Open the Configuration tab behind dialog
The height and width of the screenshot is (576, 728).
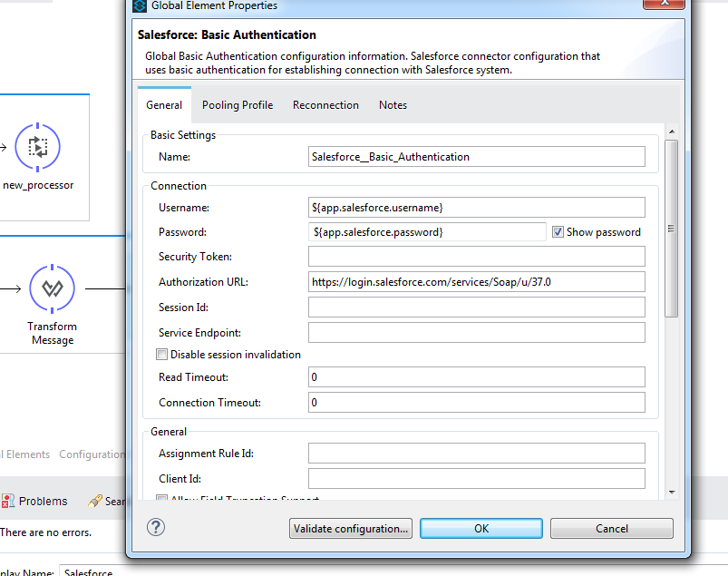click(92, 454)
